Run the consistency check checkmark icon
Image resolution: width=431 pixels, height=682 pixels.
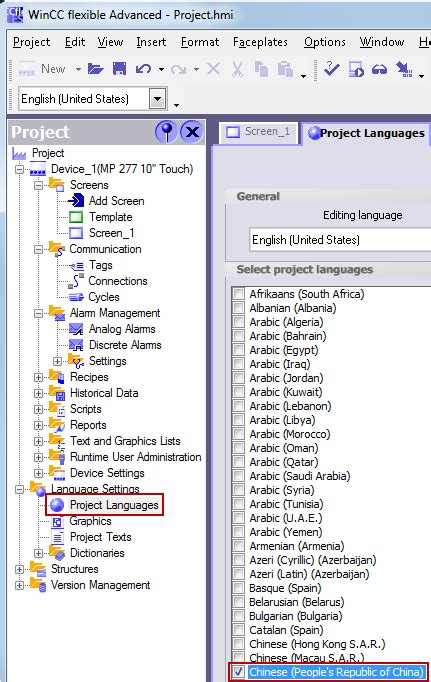(331, 69)
